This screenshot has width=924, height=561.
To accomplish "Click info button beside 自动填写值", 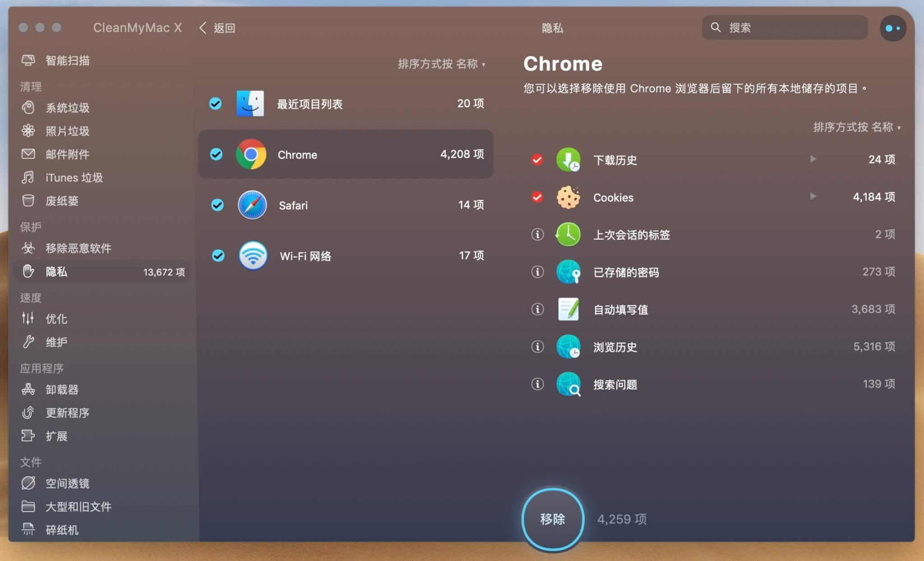I will 537,309.
